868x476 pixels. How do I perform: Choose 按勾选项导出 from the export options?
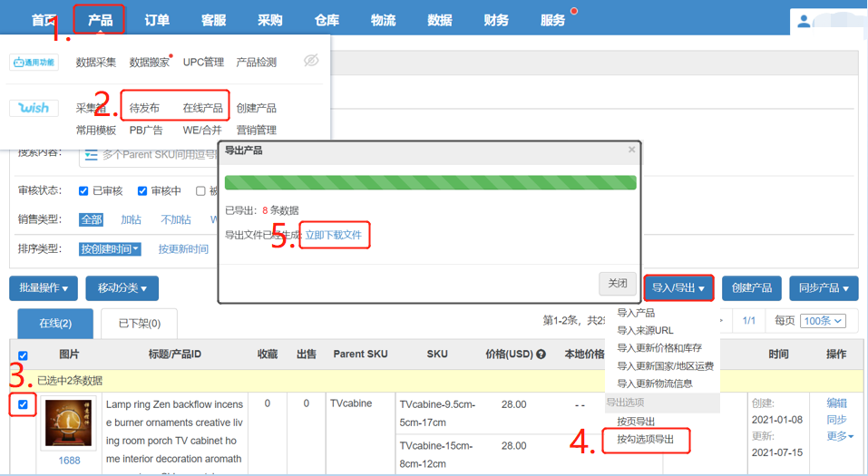click(x=646, y=440)
